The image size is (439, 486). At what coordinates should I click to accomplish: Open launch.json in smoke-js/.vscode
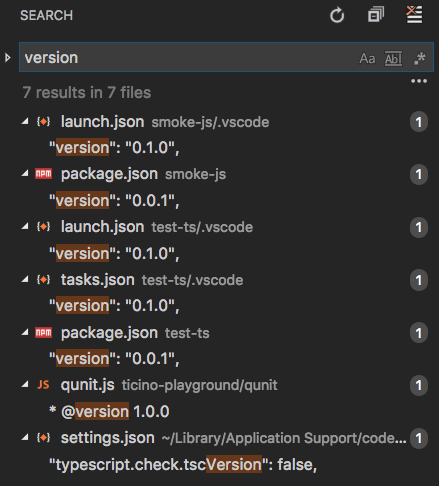click(102, 122)
